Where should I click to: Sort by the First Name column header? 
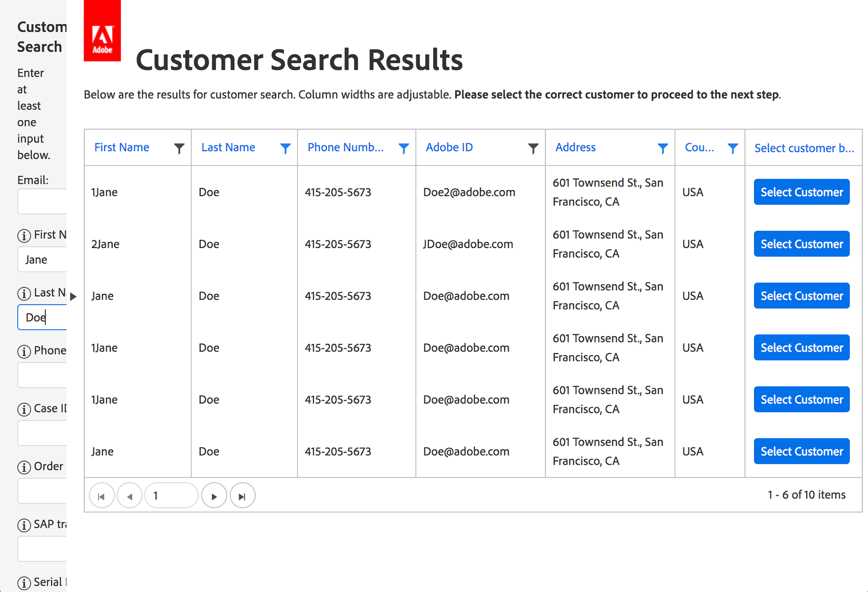122,147
